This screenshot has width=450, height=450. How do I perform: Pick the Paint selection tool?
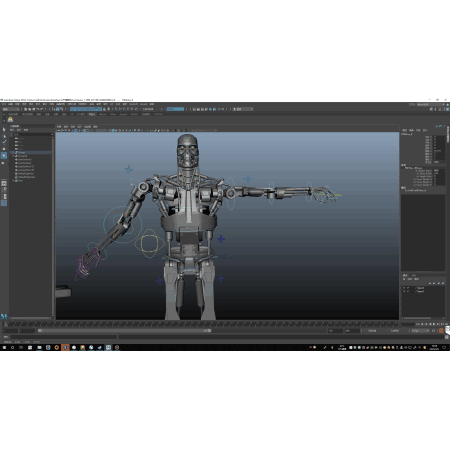click(4, 142)
